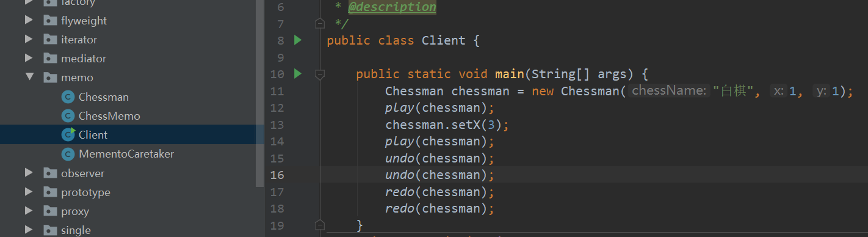Image resolution: width=868 pixels, height=237 pixels.
Task: Click the main method name
Action: [x=510, y=74]
